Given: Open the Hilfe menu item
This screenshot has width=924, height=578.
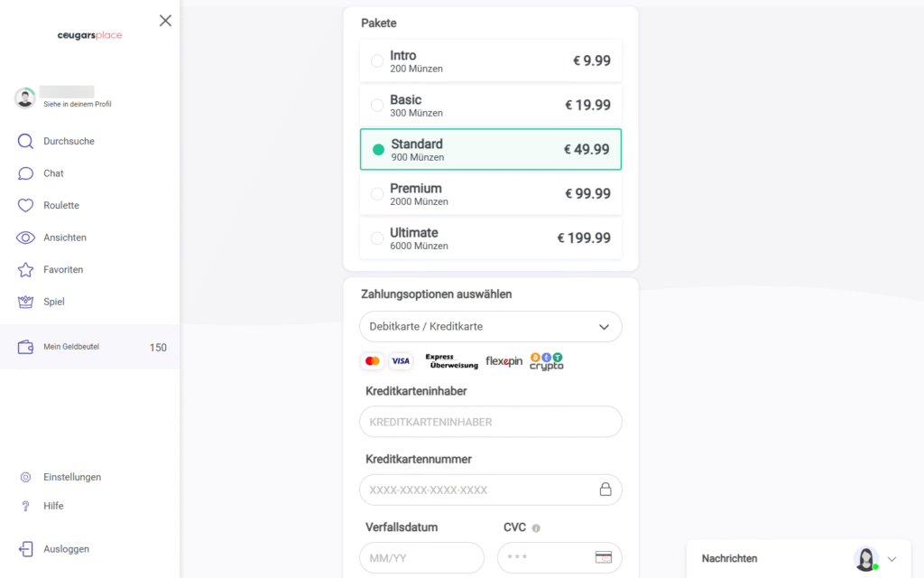Looking at the screenshot, I should pos(53,506).
